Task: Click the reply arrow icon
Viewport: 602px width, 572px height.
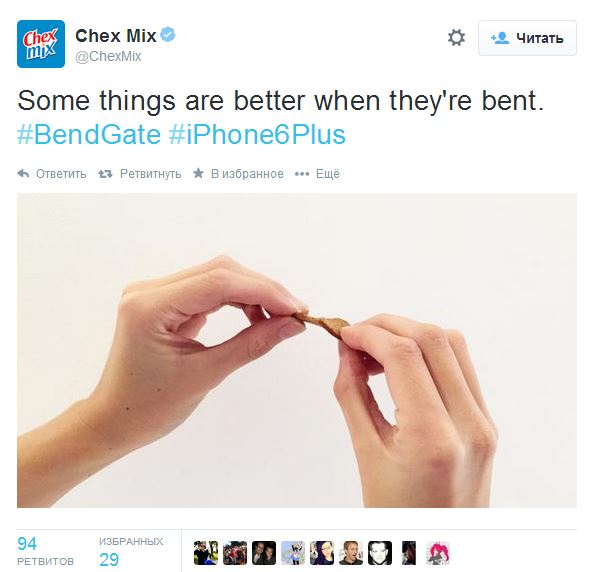Action: click(x=23, y=174)
